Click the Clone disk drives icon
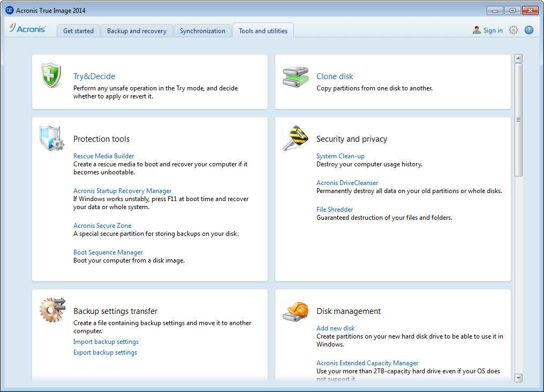This screenshot has height=392, width=544. [x=296, y=77]
